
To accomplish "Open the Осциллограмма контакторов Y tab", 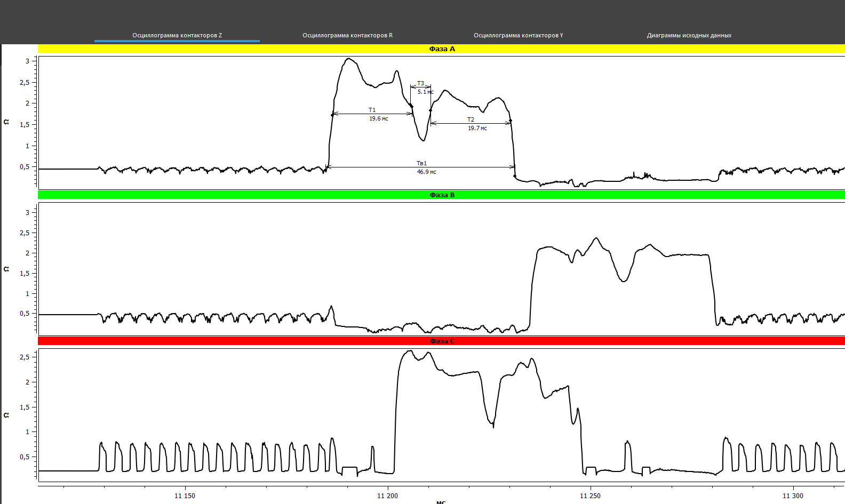I will pos(518,35).
